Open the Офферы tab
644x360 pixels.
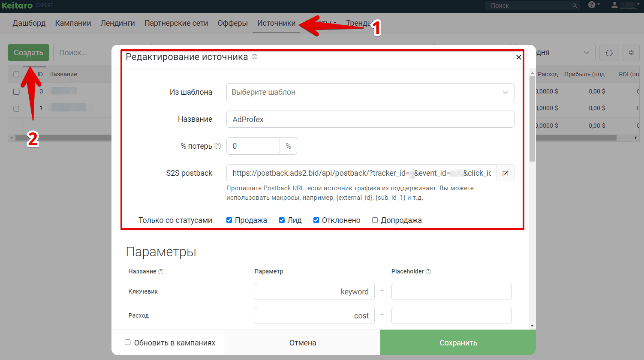point(233,23)
